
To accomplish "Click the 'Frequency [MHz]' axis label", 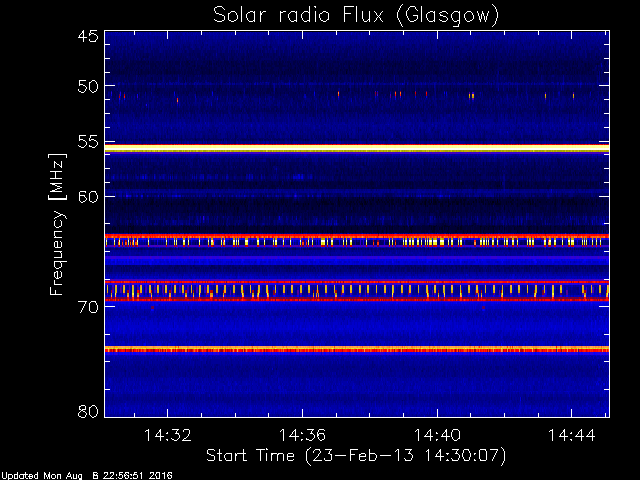I will 57,224.
